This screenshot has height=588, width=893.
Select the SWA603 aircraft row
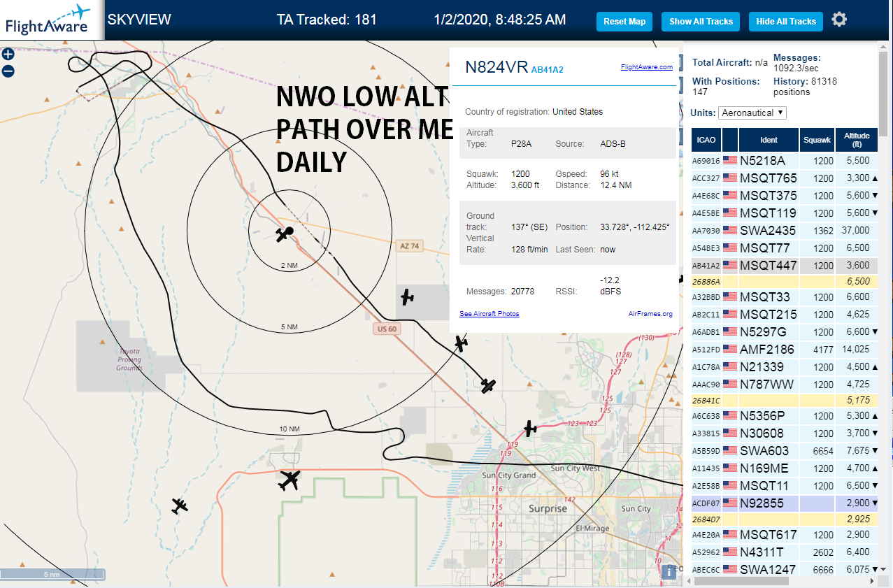point(784,451)
